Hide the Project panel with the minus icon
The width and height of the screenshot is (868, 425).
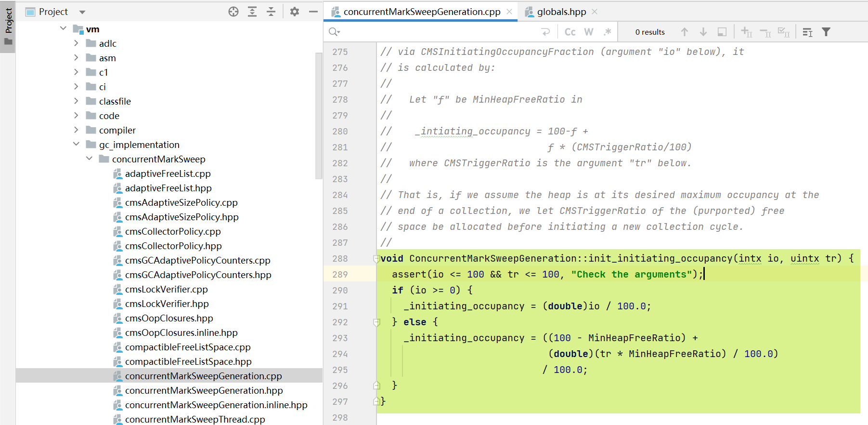313,12
